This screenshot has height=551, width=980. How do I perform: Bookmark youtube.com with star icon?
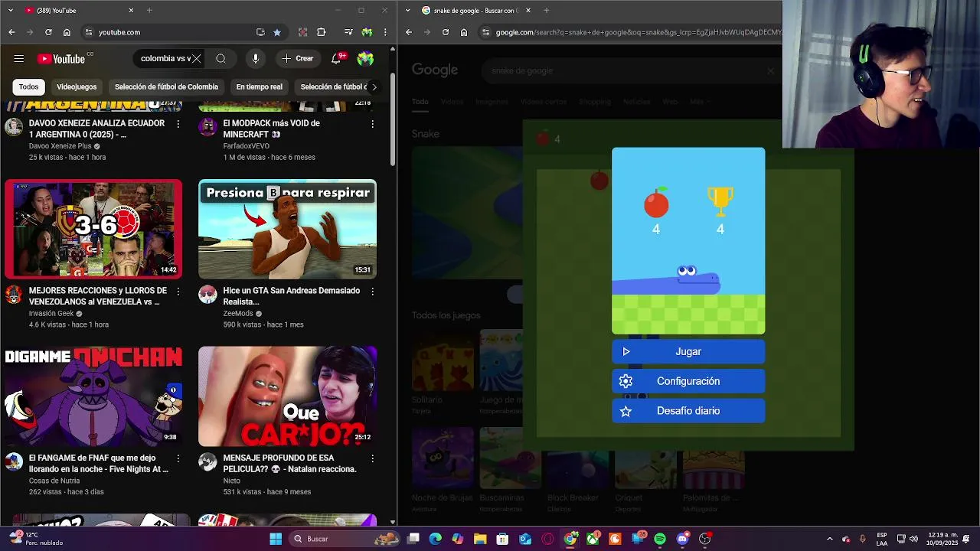[x=277, y=32]
